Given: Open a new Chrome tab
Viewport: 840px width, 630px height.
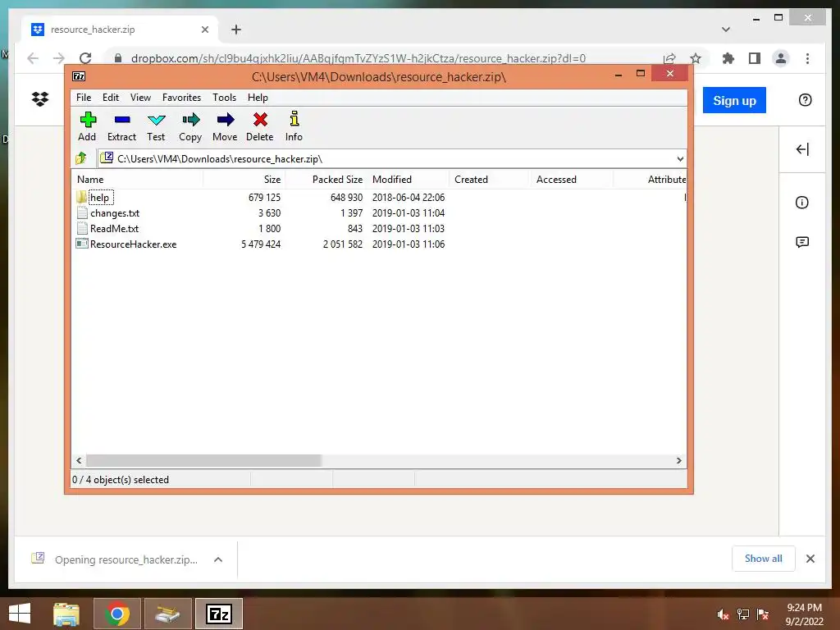Looking at the screenshot, I should [x=236, y=30].
